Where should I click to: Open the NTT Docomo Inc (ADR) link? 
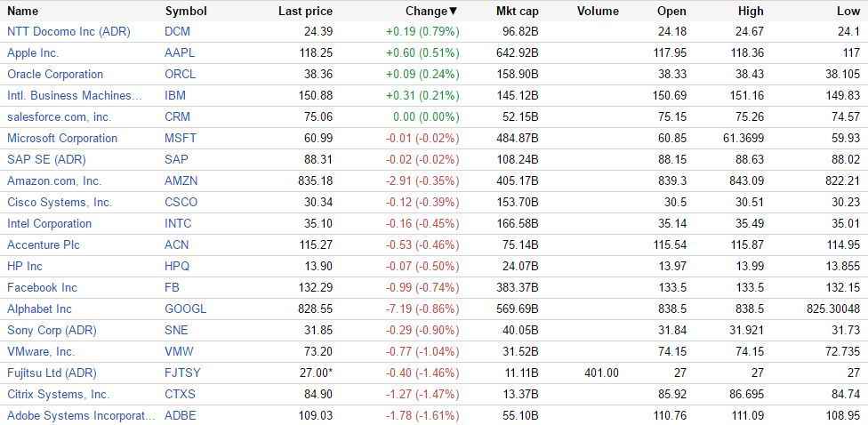[68, 31]
